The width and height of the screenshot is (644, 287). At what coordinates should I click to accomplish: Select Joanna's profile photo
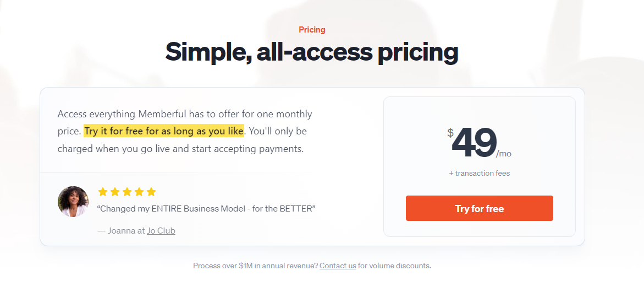click(x=73, y=202)
